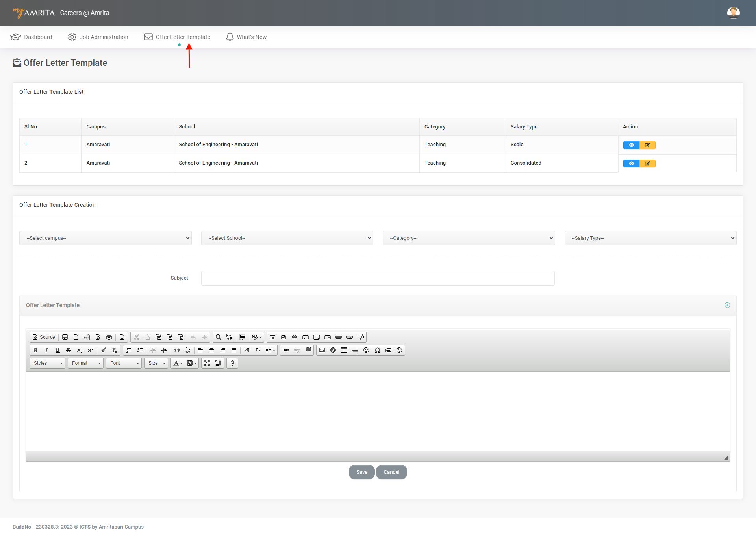Viewport: 756px width, 536px height.
Task: Open the Font dropdown in editor
Action: [124, 363]
